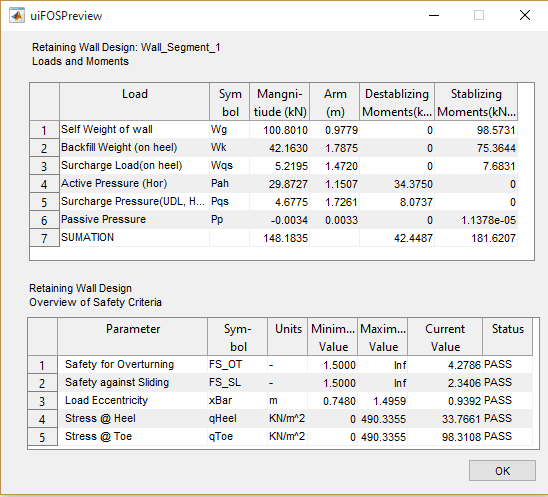Screen dimensions: 548x497
Task: Select 'Backfill Weight (on heel)' cell
Action: (x=135, y=148)
